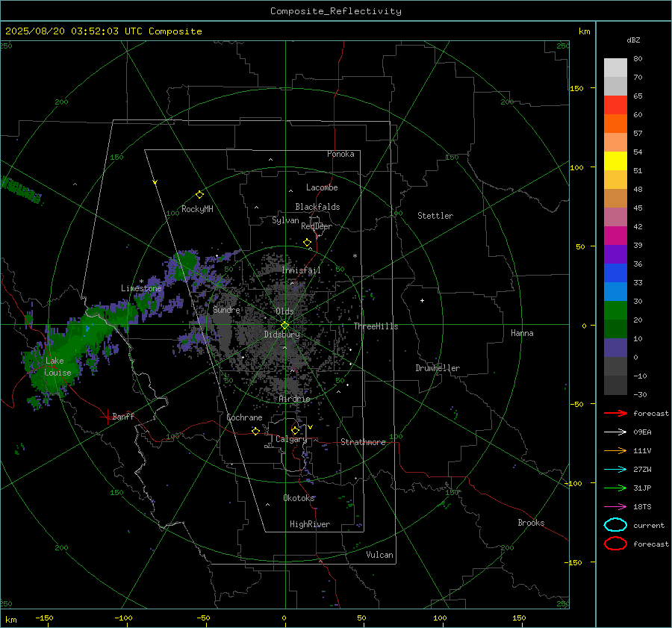Click the Vulcan town label
672x628 pixels.
[379, 555]
